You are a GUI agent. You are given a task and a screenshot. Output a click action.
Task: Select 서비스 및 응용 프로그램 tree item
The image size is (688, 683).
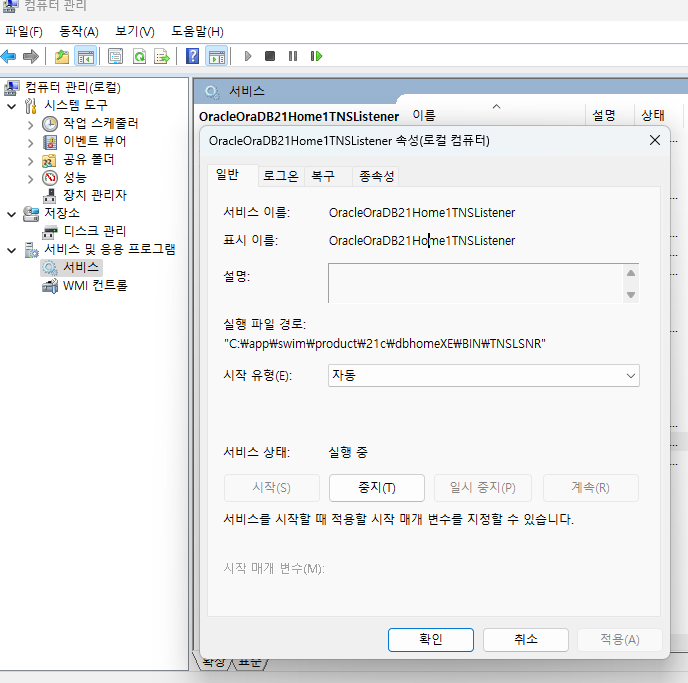110,249
